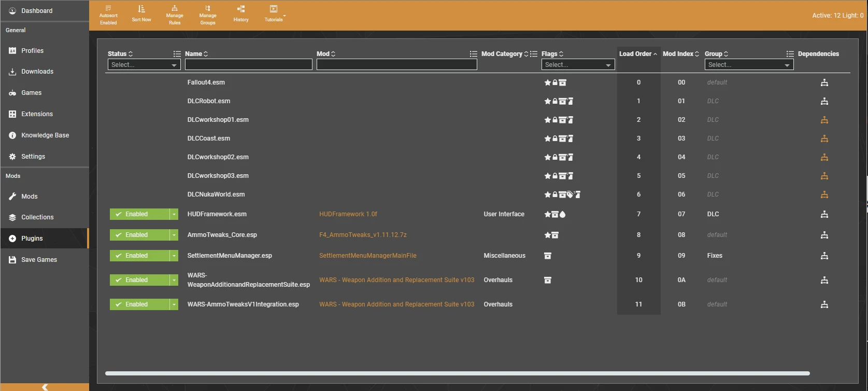Toggle Enabled status for SettlementMenuManager.esp
This screenshot has width=868, height=391.
tap(139, 256)
